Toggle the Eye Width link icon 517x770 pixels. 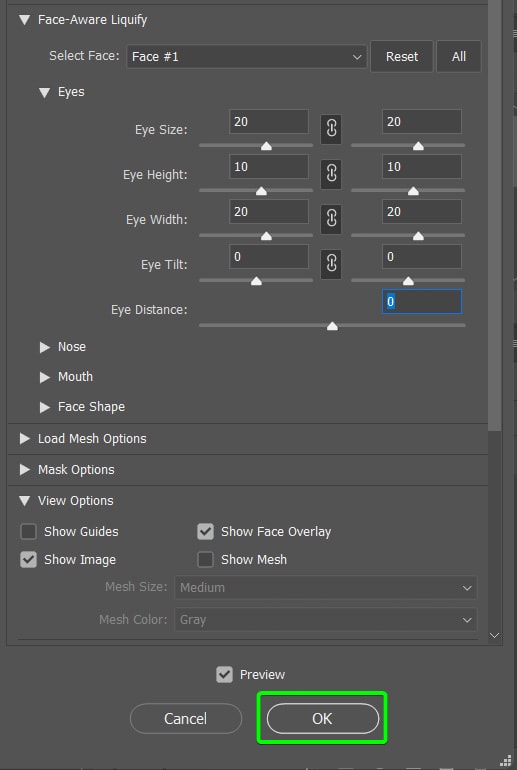click(x=331, y=220)
